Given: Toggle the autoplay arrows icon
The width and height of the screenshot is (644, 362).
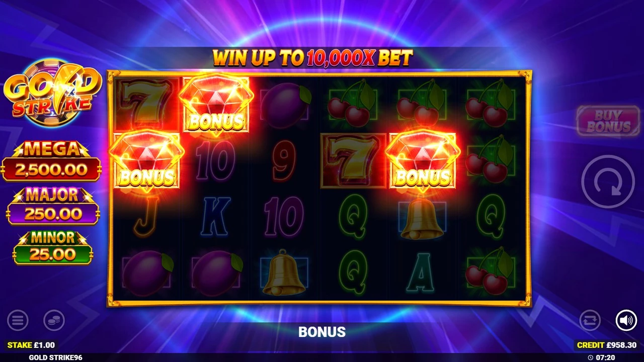Looking at the screenshot, I should [590, 320].
